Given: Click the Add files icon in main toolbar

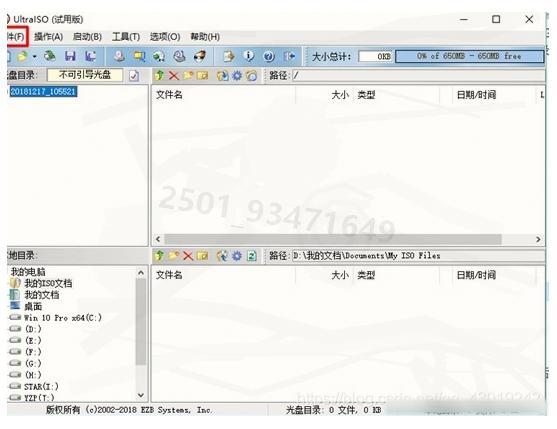Looking at the screenshot, I should click(228, 56).
